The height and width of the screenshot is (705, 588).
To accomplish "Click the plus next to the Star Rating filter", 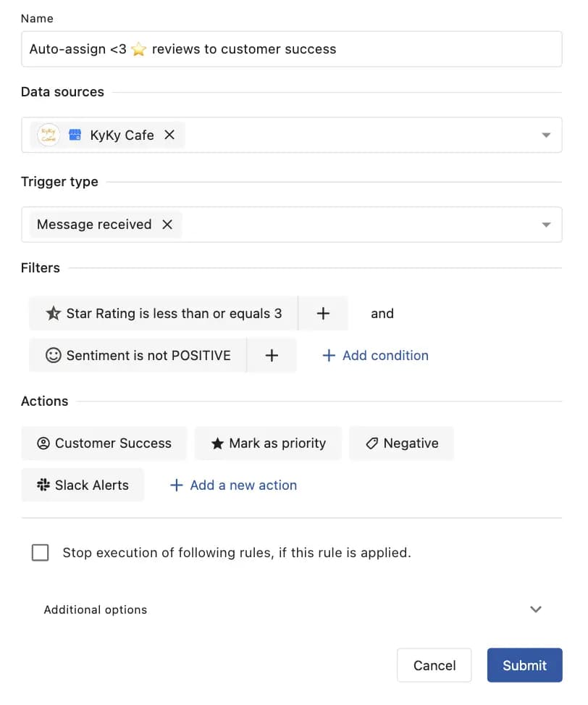I will click(x=323, y=313).
